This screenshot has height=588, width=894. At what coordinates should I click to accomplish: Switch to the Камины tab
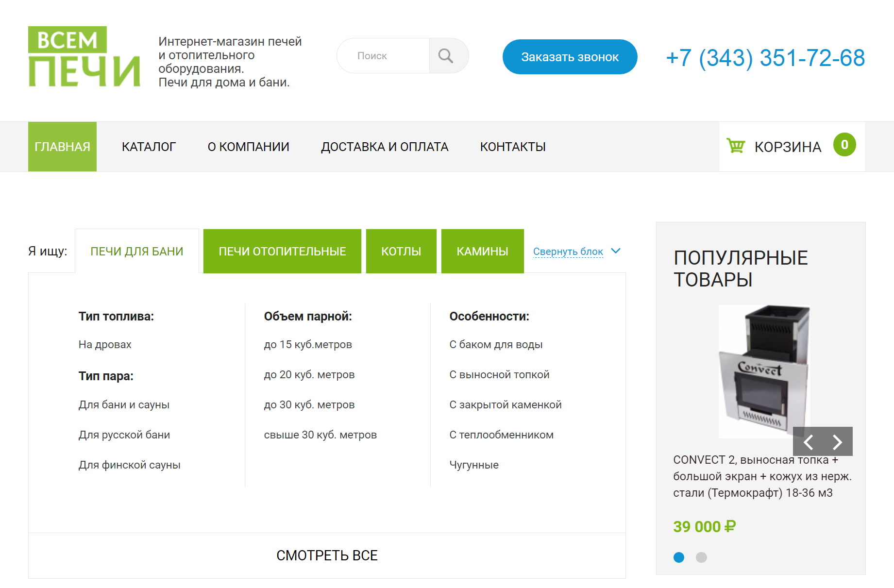483,251
